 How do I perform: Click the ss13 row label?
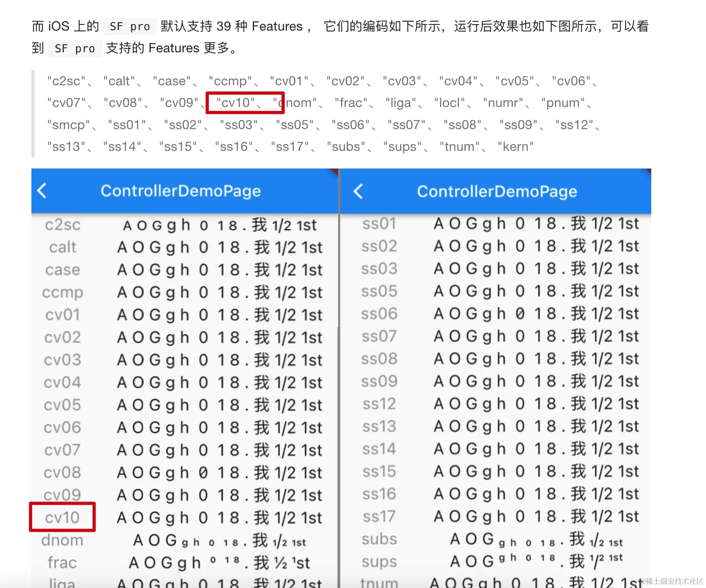point(379,426)
